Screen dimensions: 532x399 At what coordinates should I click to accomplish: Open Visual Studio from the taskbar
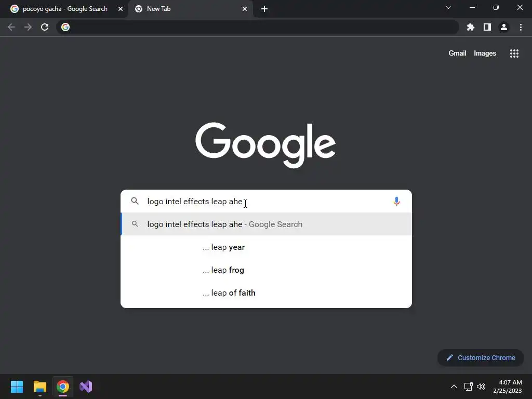[86, 387]
